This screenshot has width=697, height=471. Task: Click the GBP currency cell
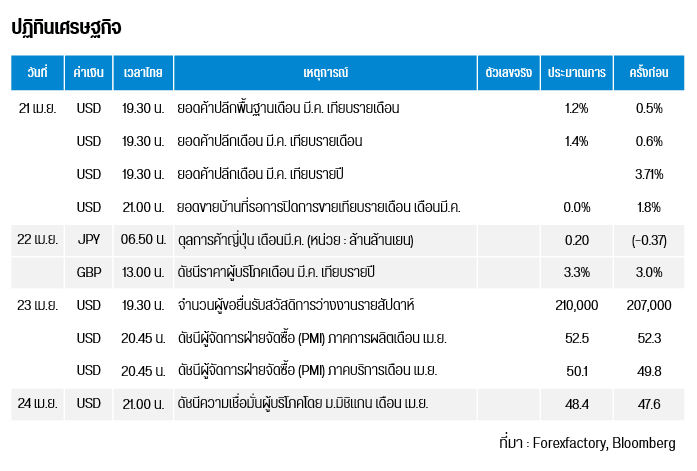tap(89, 272)
